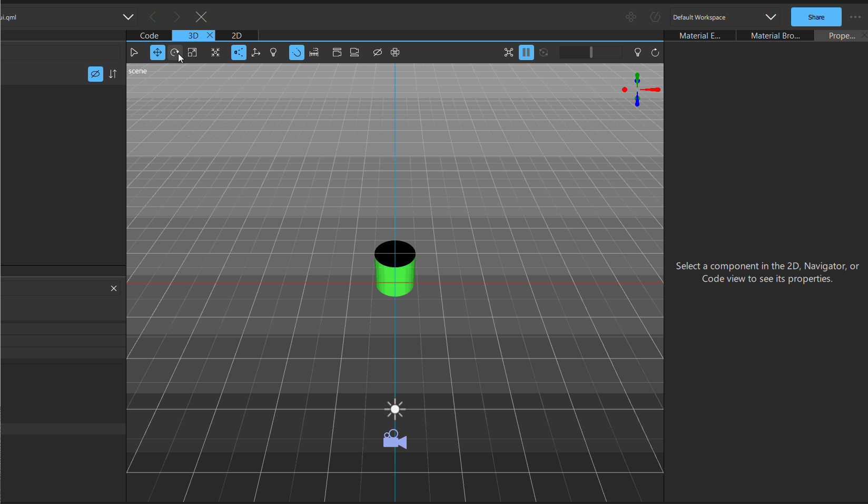Close the current document with X
Image resolution: width=868 pixels, height=504 pixels.
[x=201, y=17]
